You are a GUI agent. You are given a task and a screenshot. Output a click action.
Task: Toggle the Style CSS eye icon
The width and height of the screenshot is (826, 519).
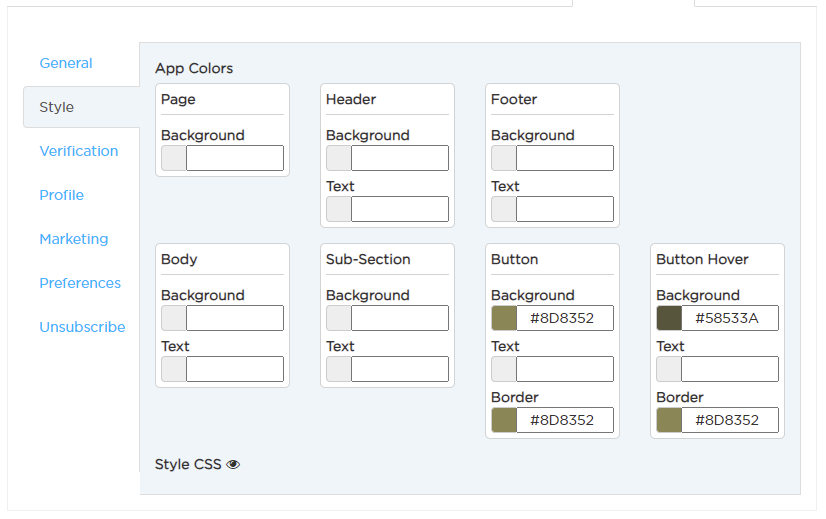[x=233, y=464]
